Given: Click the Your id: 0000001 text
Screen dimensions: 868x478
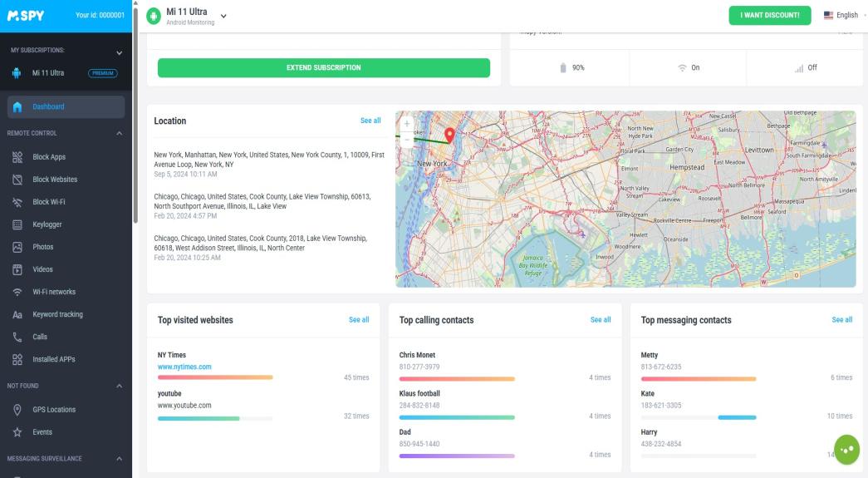Looking at the screenshot, I should pyautogui.click(x=100, y=16).
